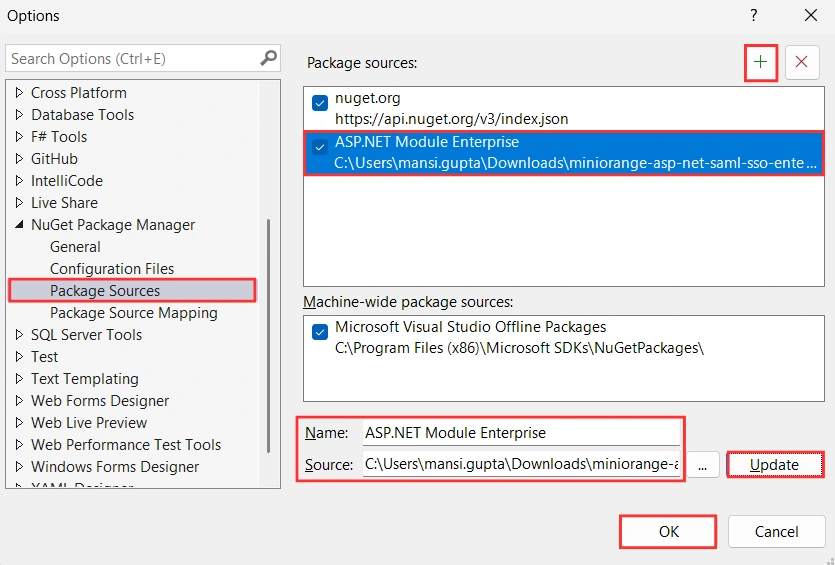Expand the Cross Platform node
Viewport: 835px width, 565px height.
click(19, 93)
